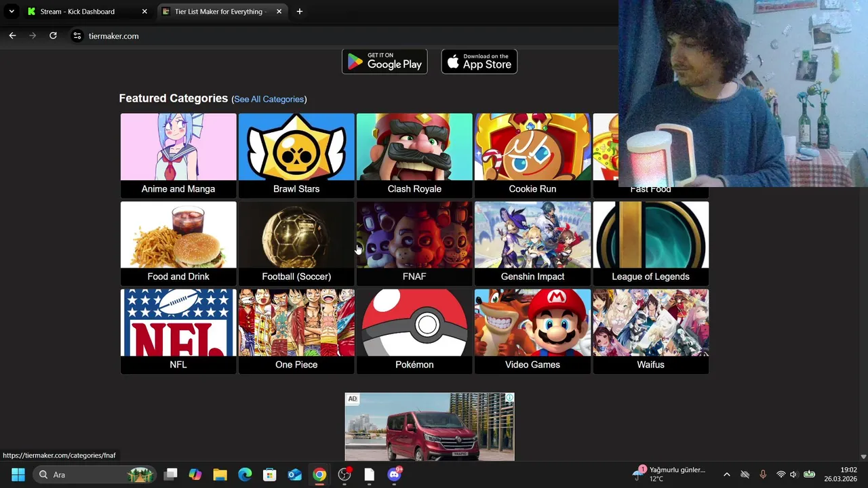Open the Football (Soccer) category
Viewport: 868px width, 488px height.
pos(296,243)
